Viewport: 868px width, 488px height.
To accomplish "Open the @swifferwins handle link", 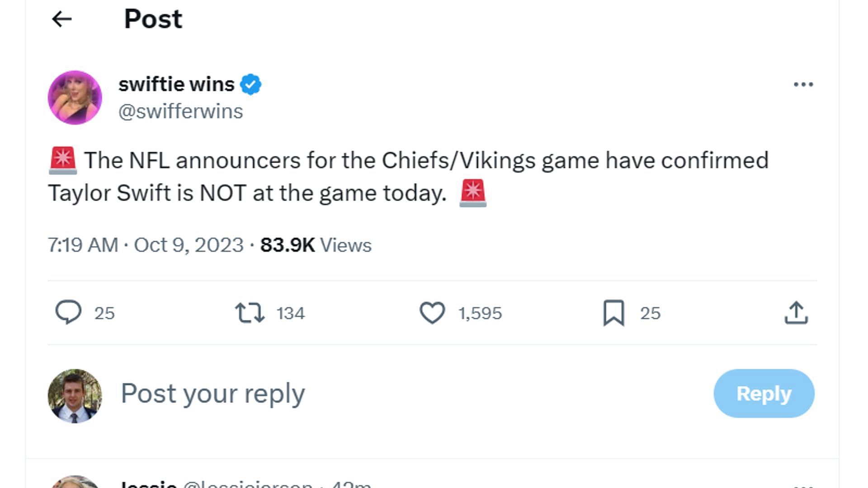I will 180,112.
